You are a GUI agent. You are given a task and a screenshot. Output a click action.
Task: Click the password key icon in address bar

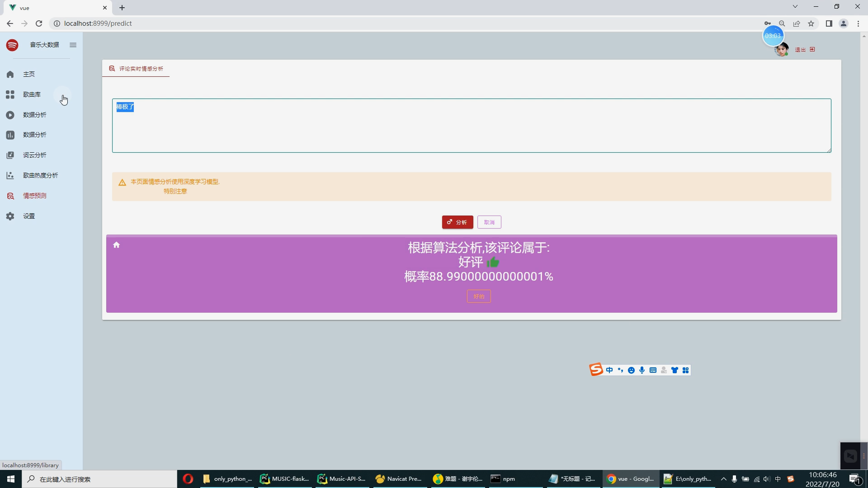(768, 23)
